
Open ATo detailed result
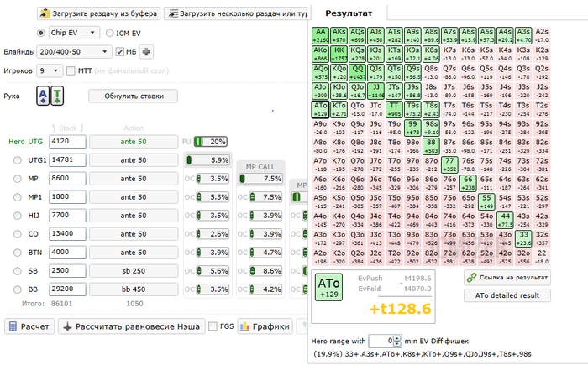507,295
